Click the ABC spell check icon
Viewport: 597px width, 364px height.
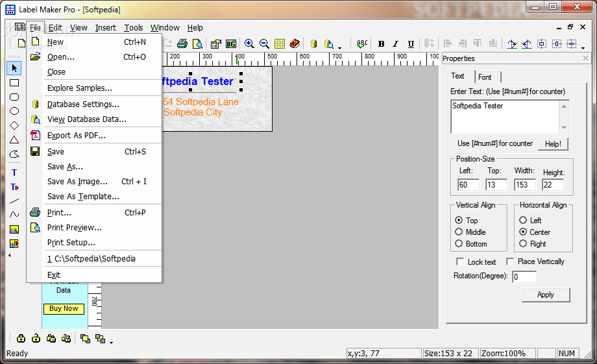click(362, 43)
